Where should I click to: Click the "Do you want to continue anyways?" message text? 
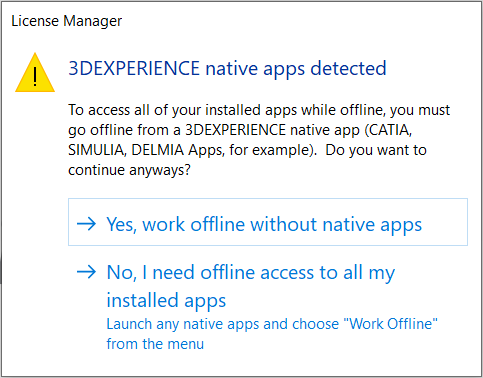[247, 160]
